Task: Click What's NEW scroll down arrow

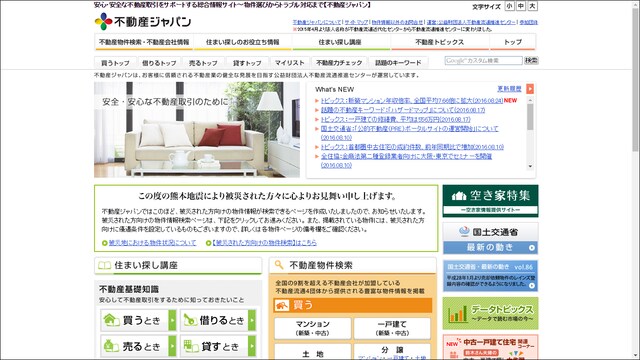Action: click(x=530, y=167)
